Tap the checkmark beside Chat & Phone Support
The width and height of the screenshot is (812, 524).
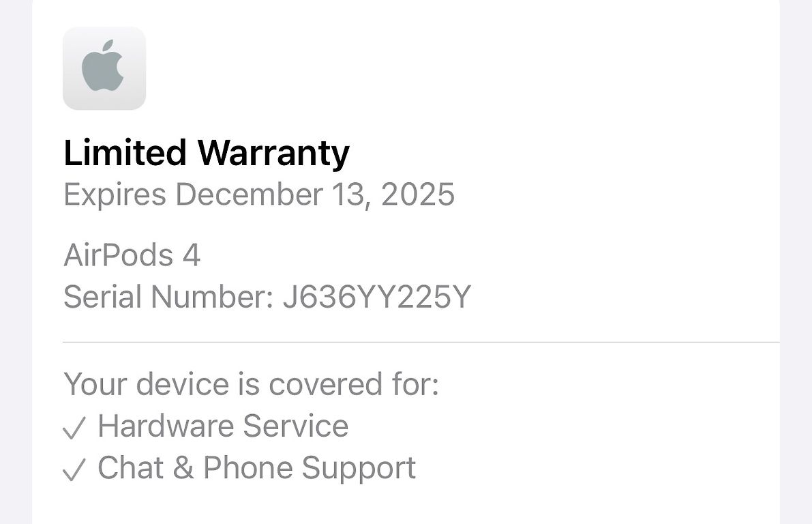(x=74, y=469)
